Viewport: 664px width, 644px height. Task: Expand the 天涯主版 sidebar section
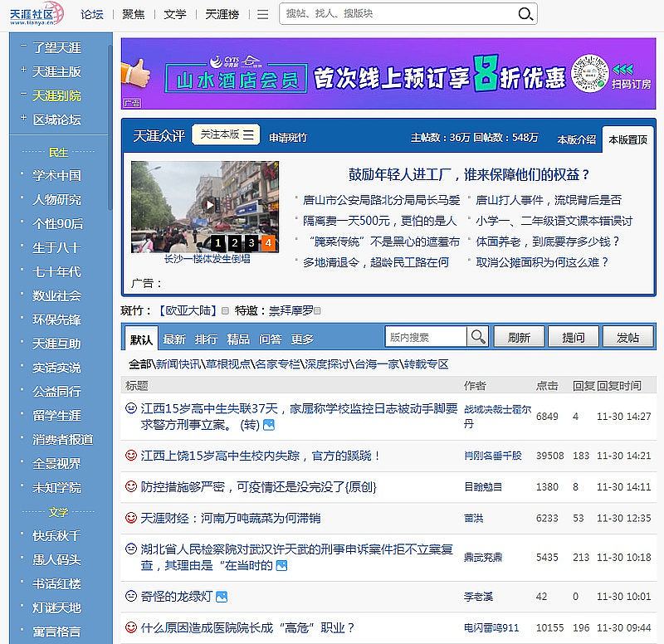[23, 69]
